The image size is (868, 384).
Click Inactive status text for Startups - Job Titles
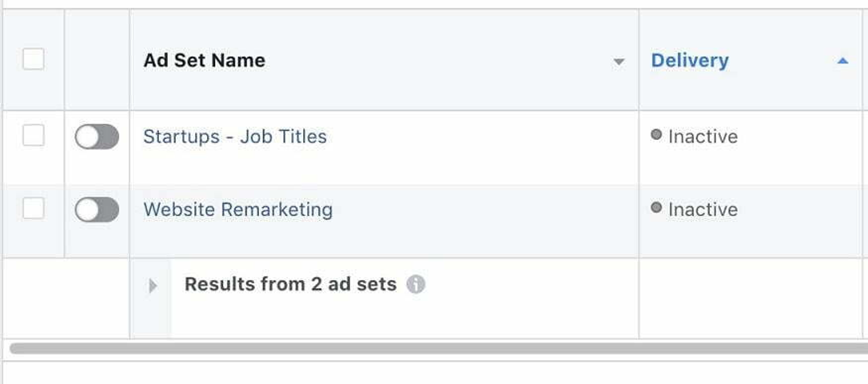coord(703,136)
